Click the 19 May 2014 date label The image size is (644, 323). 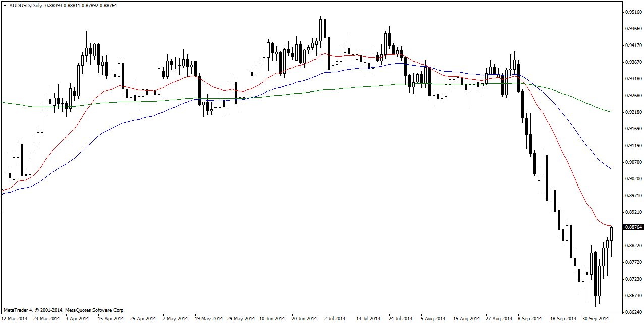coord(209,319)
